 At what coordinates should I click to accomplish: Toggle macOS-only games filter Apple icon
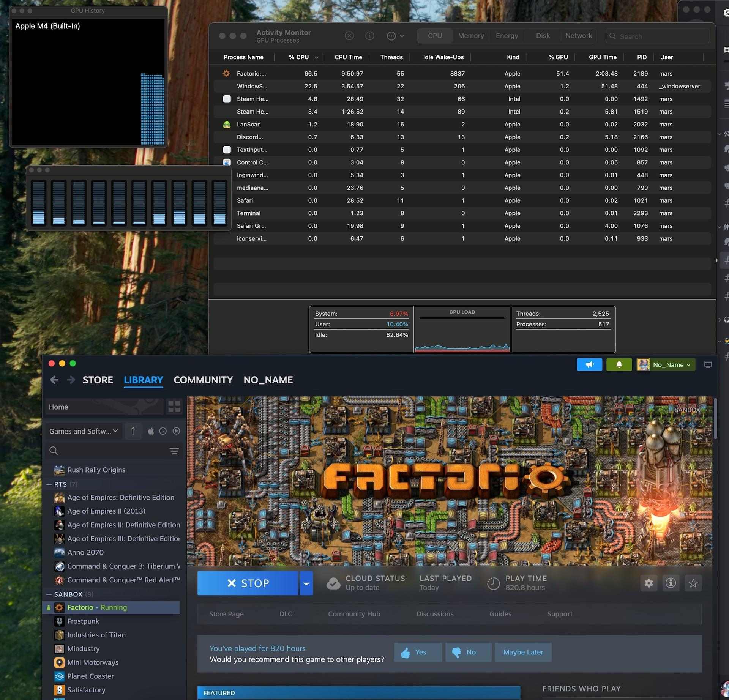[151, 431]
